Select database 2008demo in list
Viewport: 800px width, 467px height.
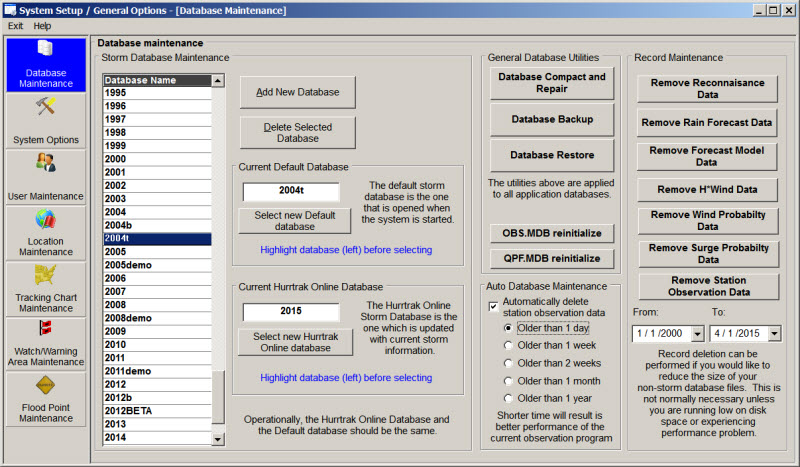tap(157, 318)
